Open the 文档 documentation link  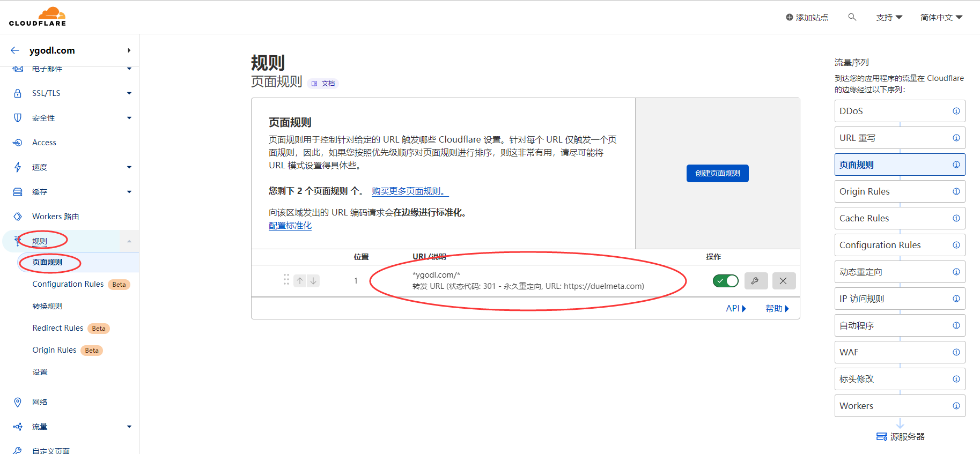(x=323, y=84)
